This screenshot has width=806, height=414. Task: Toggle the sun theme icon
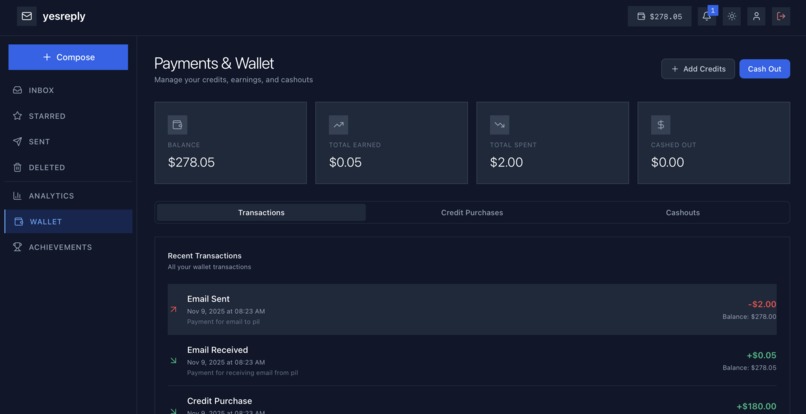click(732, 16)
